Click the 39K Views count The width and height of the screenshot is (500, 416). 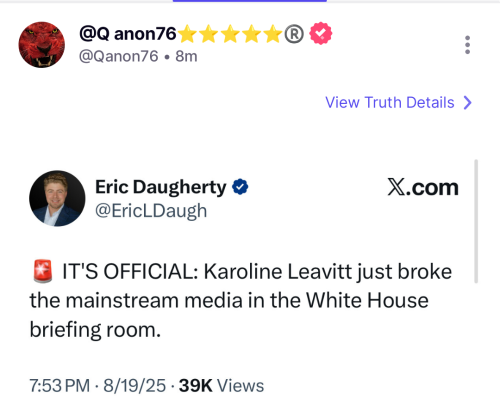(221, 386)
